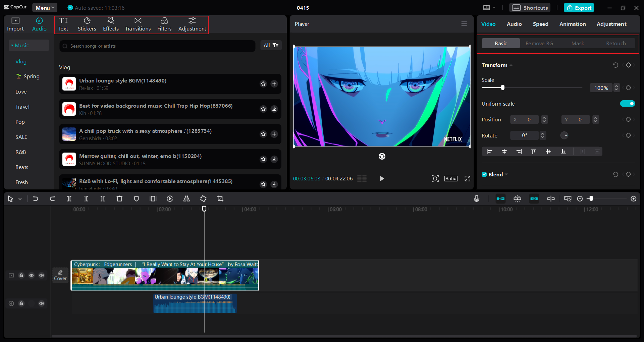Open the Filters panel
This screenshot has height=342, width=644.
click(164, 24)
